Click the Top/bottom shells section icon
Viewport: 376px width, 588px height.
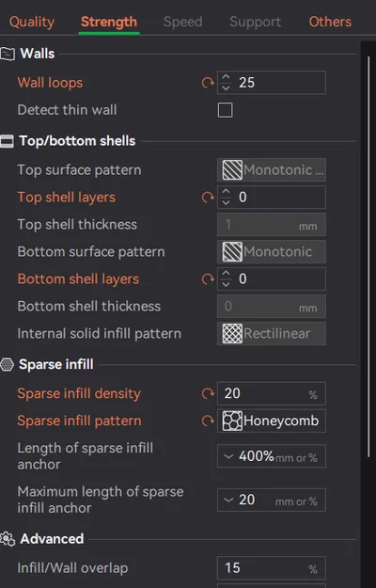7,141
